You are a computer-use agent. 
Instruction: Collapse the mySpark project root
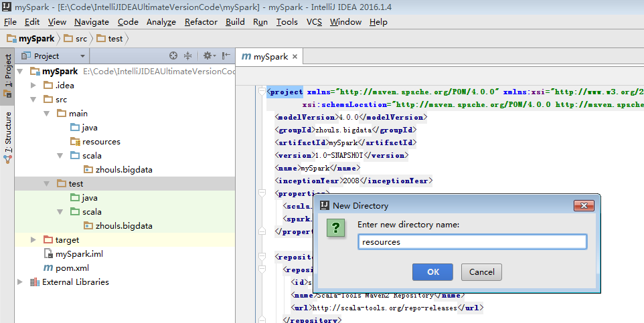click(19, 72)
